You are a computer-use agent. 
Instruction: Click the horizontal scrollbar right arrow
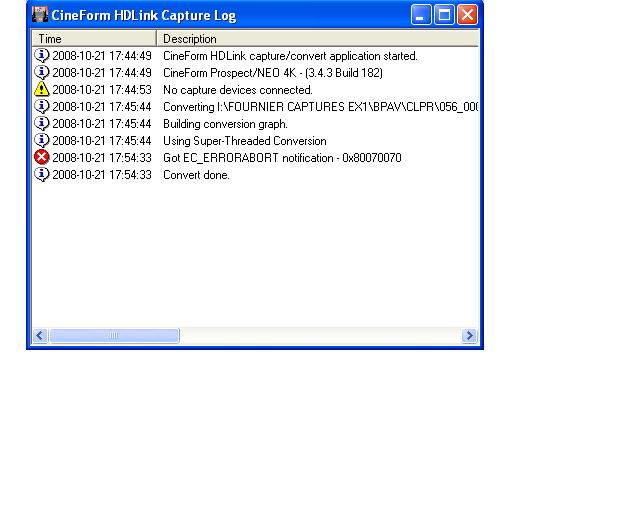(x=469, y=336)
